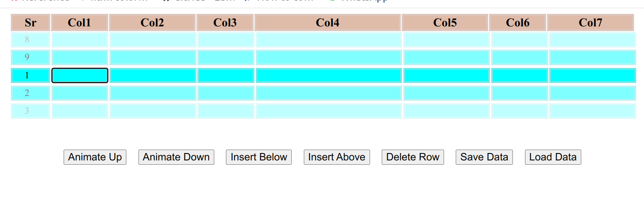Image resolution: width=644 pixels, height=211 pixels.
Task: Save table with Save Data button
Action: (x=484, y=157)
